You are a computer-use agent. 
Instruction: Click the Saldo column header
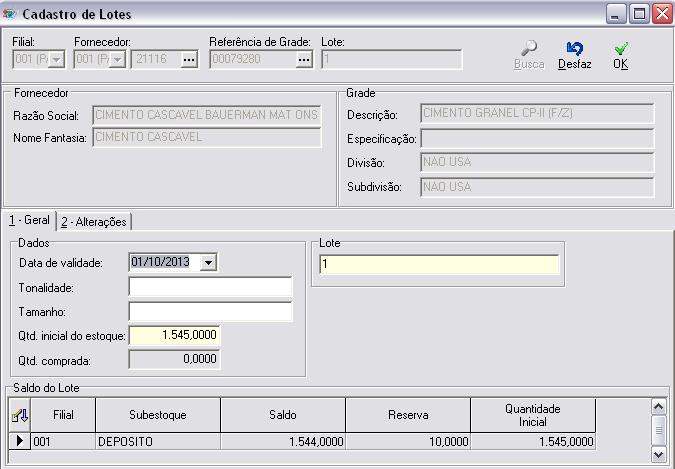pos(283,415)
